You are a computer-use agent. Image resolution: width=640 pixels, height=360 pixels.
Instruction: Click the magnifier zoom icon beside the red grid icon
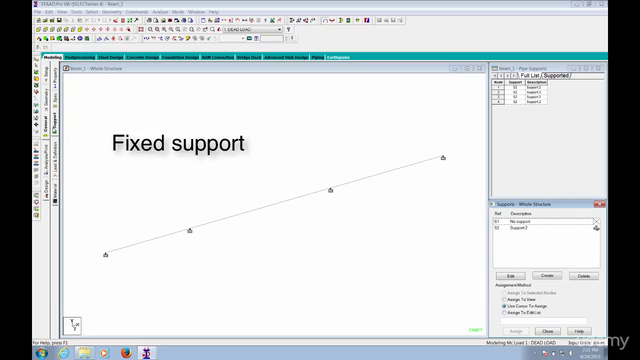[150, 29]
